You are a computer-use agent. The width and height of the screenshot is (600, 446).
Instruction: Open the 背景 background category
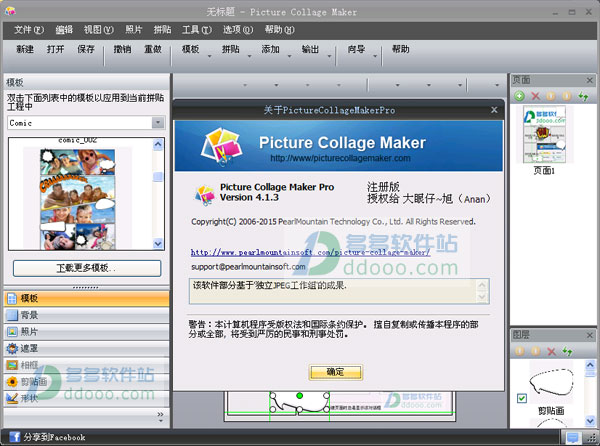86,315
